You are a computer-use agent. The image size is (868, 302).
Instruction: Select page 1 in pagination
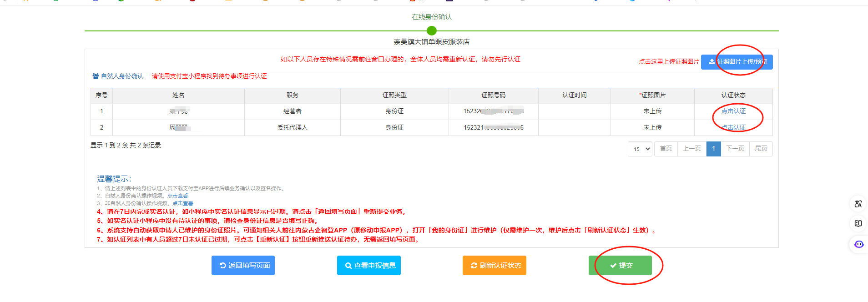point(713,149)
